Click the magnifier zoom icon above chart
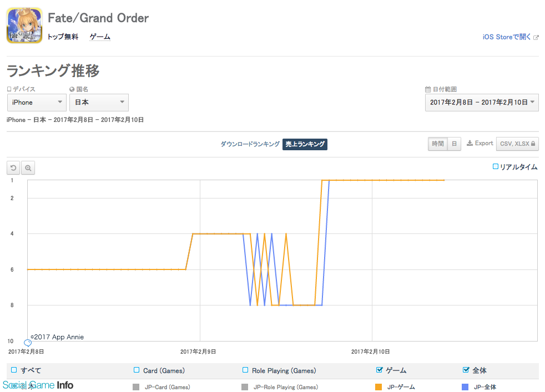Image resolution: width=545 pixels, height=392 pixels. point(28,168)
